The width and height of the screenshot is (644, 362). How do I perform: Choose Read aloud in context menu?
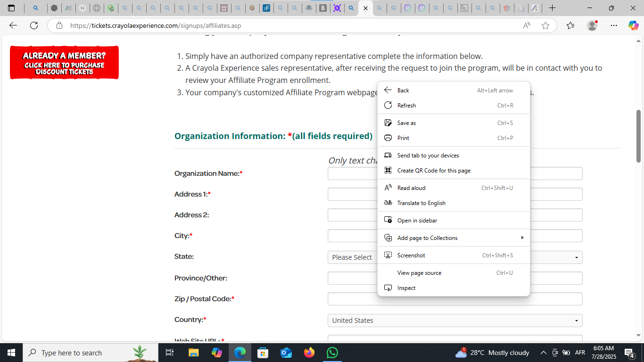tap(454, 188)
